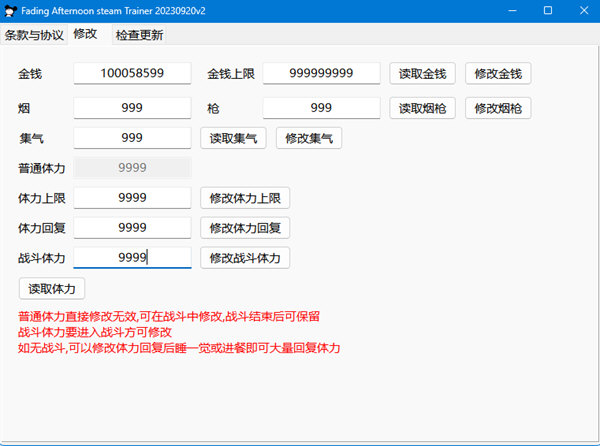Click the 金钱上限 label
600x446 pixels.
pyautogui.click(x=231, y=73)
